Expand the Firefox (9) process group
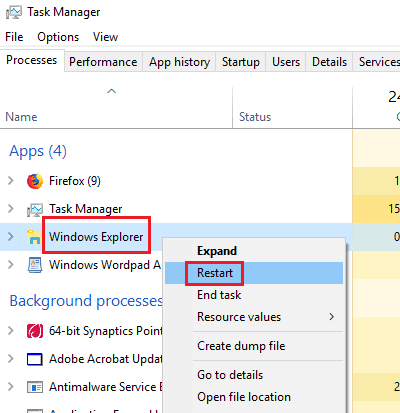This screenshot has width=400, height=413. click(11, 181)
